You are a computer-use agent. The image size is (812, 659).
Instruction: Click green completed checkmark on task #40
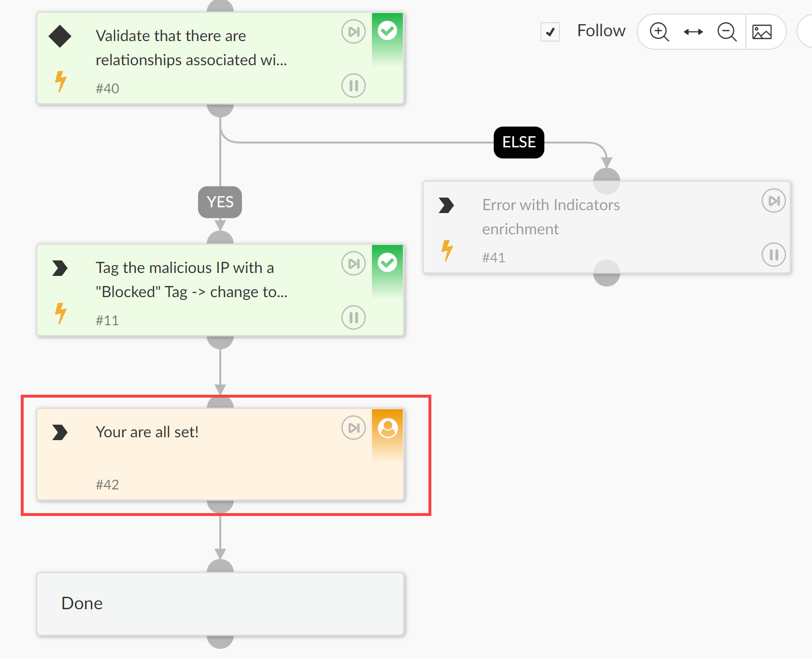click(387, 31)
